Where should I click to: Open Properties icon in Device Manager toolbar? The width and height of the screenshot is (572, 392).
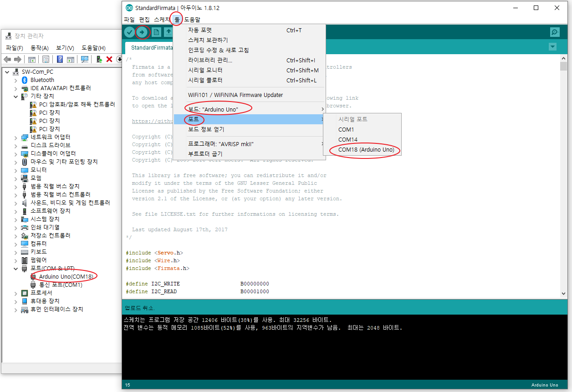46,59
